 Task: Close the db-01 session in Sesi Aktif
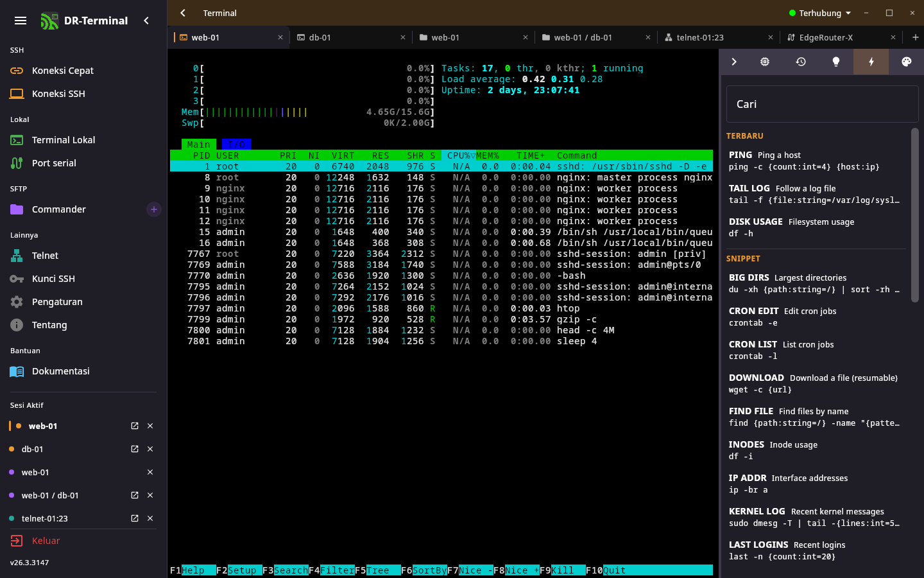pos(150,449)
